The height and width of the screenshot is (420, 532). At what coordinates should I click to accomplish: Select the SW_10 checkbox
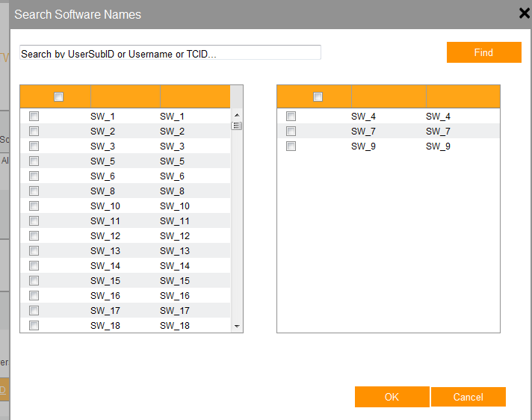point(34,206)
